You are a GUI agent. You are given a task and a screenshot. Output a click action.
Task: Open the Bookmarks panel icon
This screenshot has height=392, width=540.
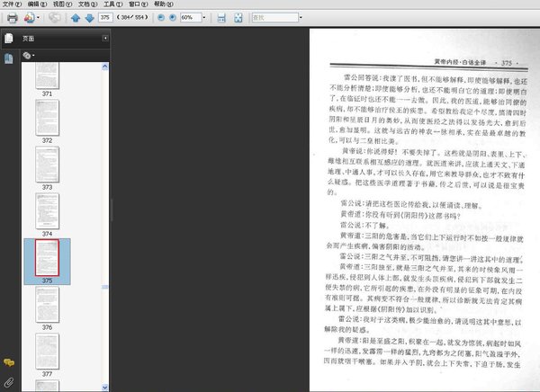(x=9, y=58)
